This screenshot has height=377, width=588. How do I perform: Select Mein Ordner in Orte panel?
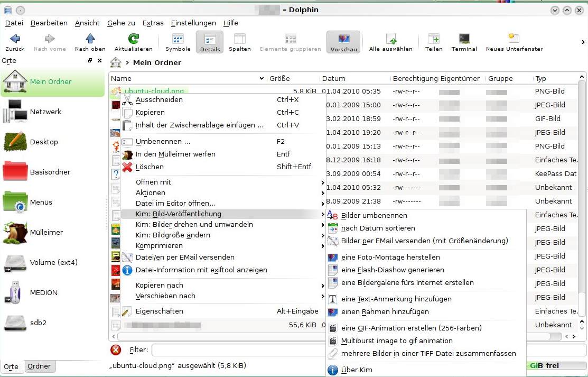(52, 82)
